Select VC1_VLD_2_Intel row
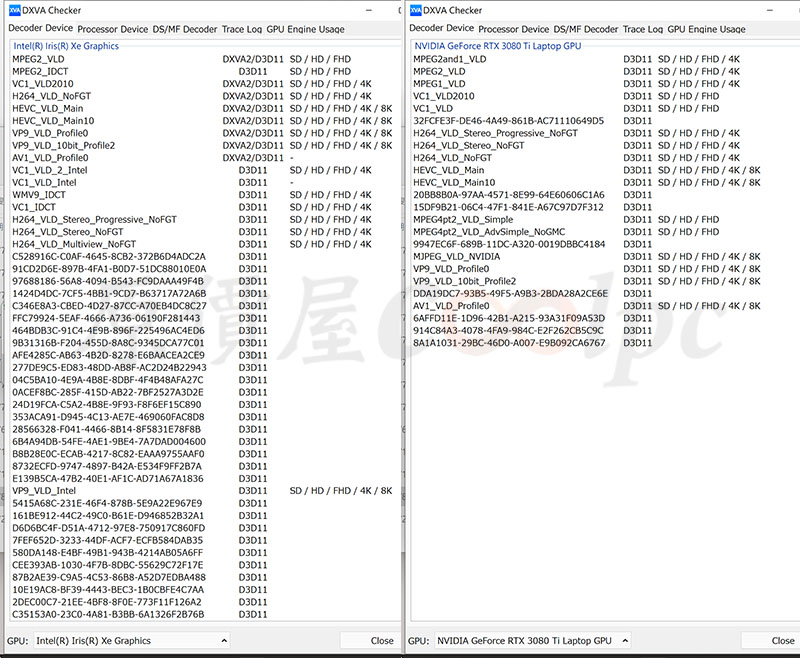Viewport: 800px width, 658px height. [x=203, y=170]
